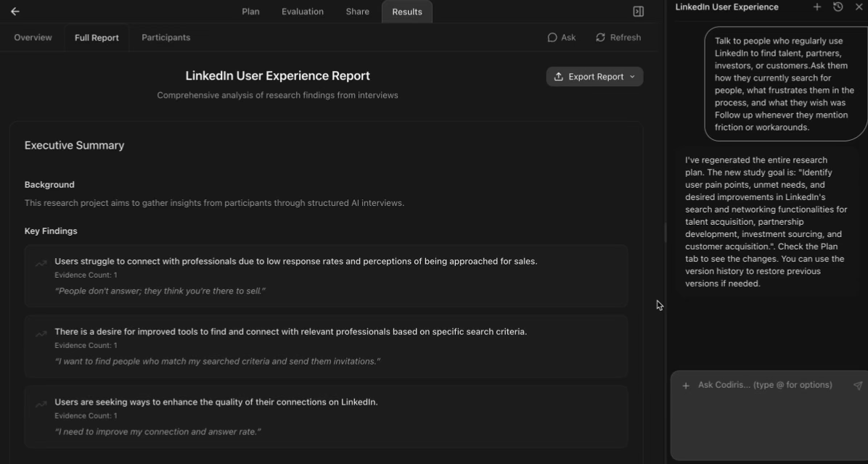Select the Results tab
This screenshot has width=868, height=464.
[407, 12]
